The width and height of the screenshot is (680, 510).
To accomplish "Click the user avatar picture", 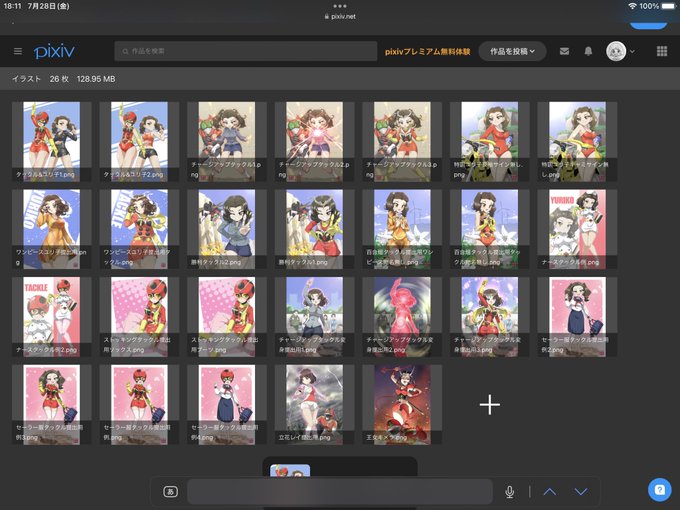I will (x=616, y=51).
